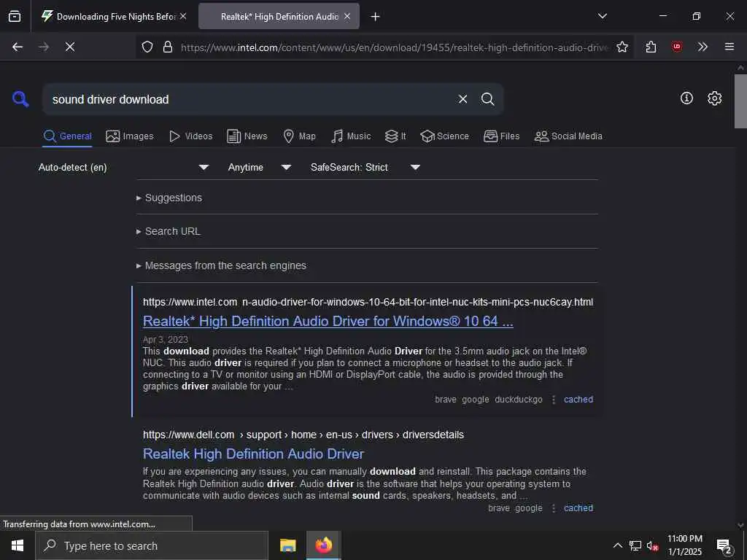This screenshot has width=747, height=560.
Task: Expand the Suggestions section
Action: coord(169,198)
